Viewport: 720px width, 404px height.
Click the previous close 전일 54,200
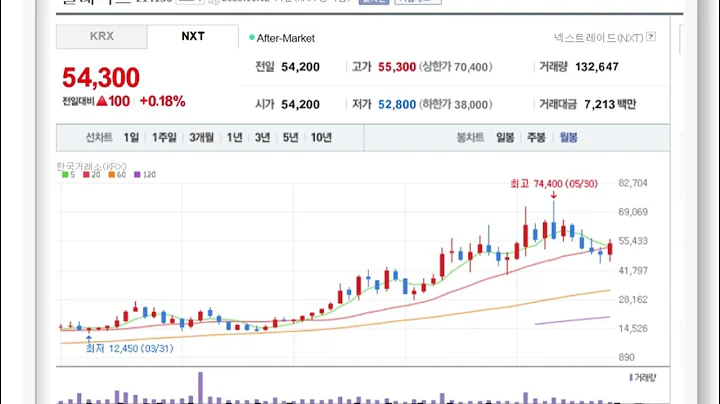pyautogui.click(x=287, y=67)
